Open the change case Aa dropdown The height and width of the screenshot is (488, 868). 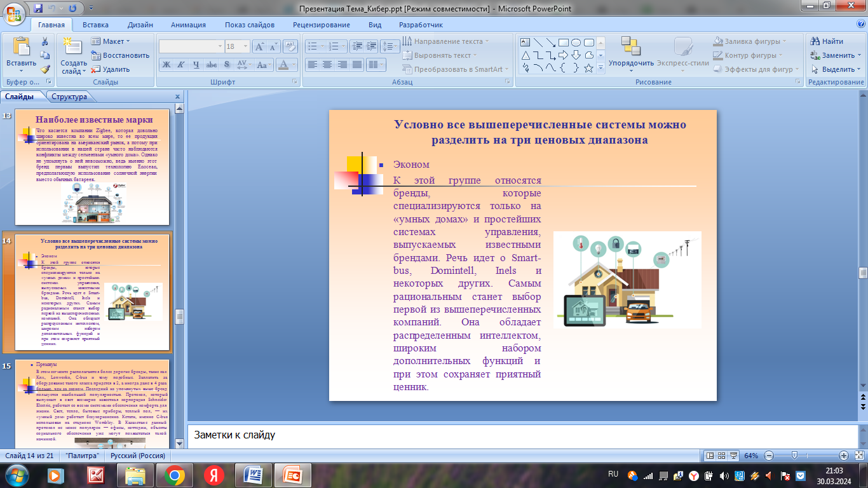(264, 64)
